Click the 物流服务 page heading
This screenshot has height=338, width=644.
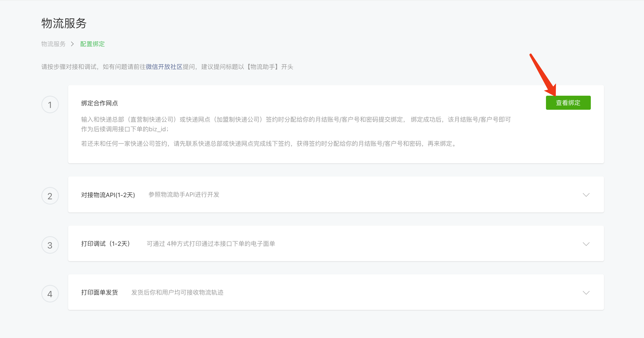[64, 23]
